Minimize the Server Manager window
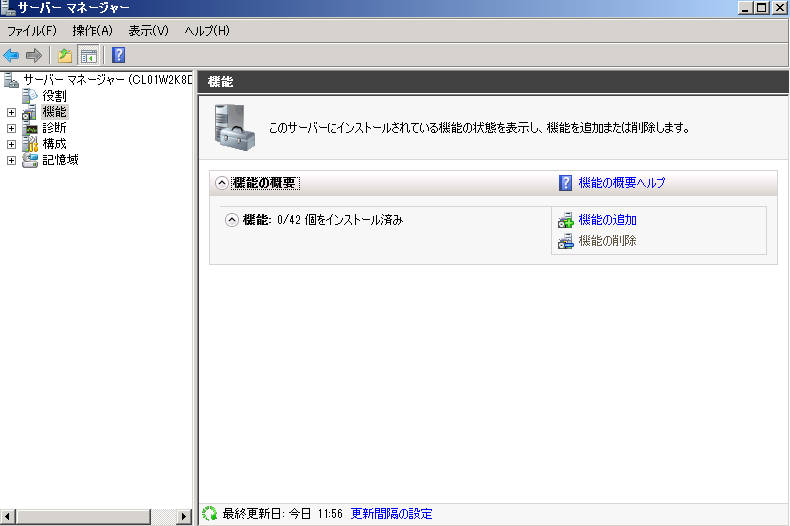The image size is (790, 526). pyautogui.click(x=745, y=8)
